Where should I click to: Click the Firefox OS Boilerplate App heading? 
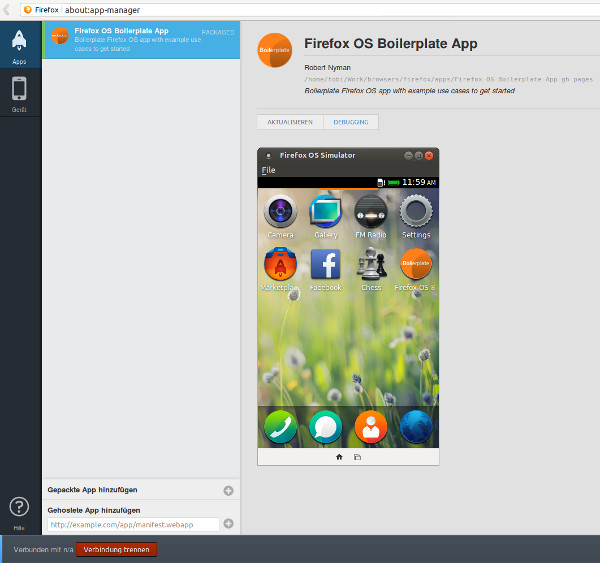coord(391,44)
